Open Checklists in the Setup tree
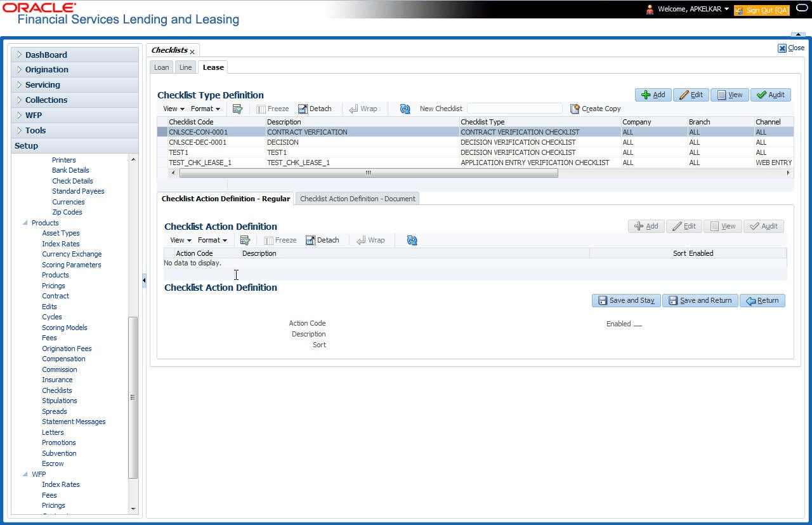Image resolution: width=812 pixels, height=525 pixels. pos(57,390)
